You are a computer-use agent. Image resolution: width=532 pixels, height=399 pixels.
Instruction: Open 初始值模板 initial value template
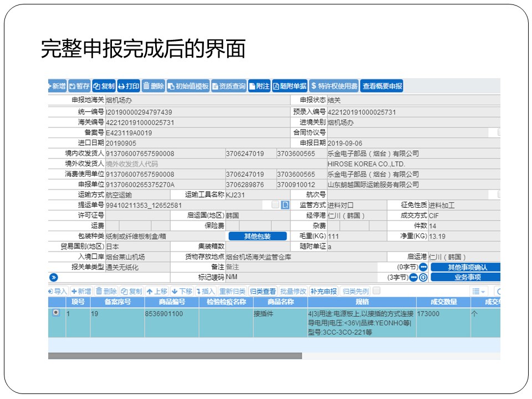(x=188, y=86)
